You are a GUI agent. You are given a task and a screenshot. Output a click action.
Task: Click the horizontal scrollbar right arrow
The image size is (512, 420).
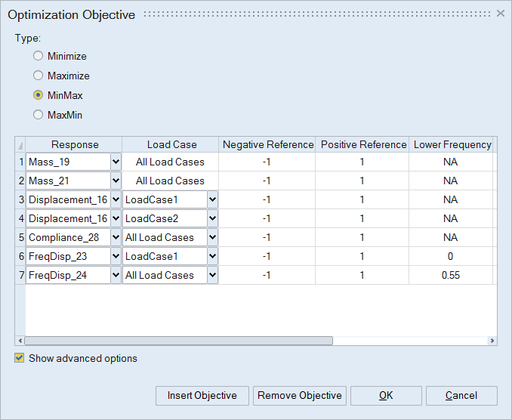pyautogui.click(x=492, y=341)
